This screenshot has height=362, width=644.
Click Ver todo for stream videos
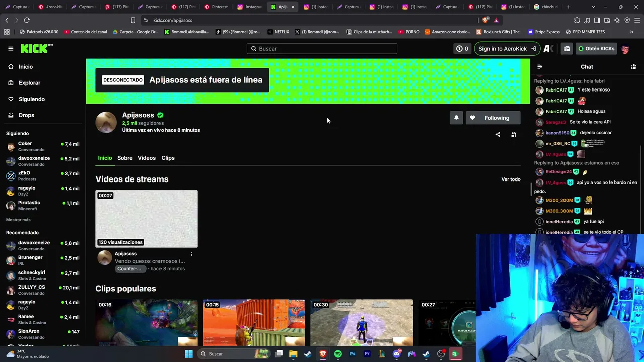pos(511,179)
